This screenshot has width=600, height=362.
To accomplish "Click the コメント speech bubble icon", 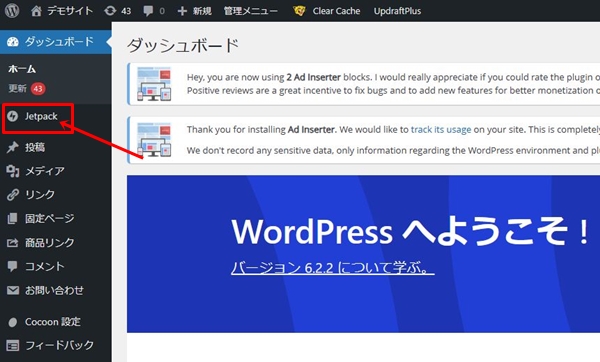I will coord(13,266).
